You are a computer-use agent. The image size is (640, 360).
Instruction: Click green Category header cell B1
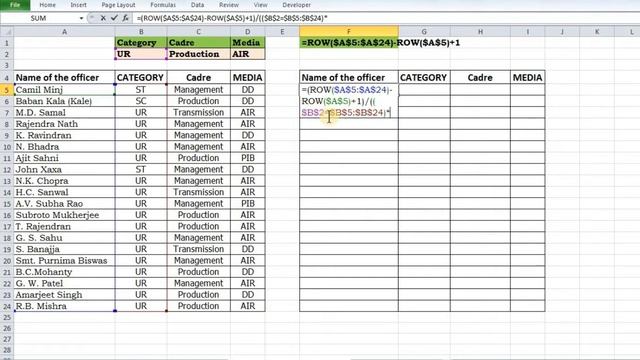[141, 42]
